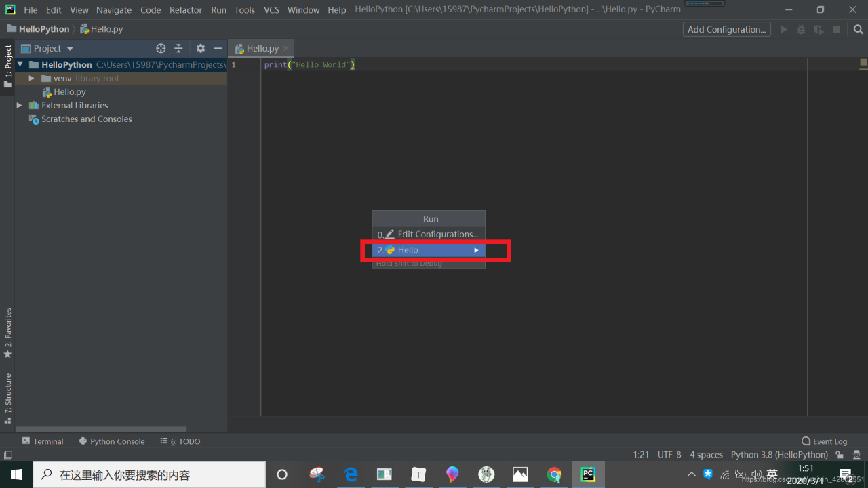Toggle the 7: Structure side tab
Screen dimensions: 868x488
point(8,399)
